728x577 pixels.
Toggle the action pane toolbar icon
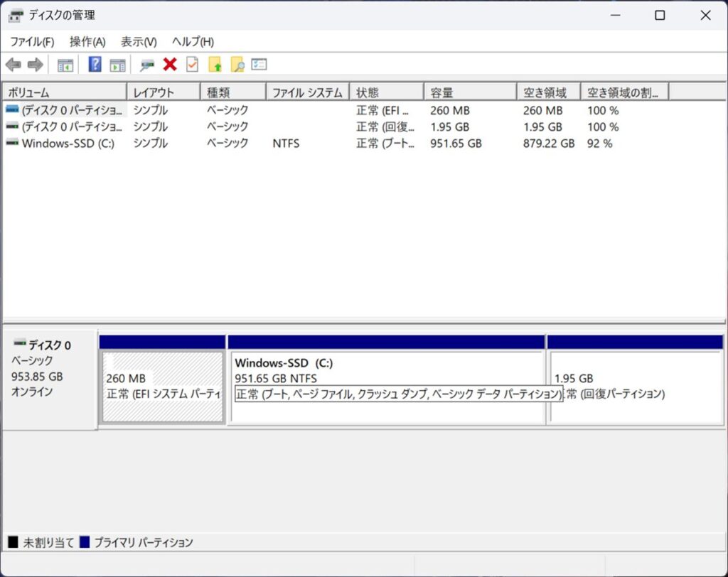117,65
